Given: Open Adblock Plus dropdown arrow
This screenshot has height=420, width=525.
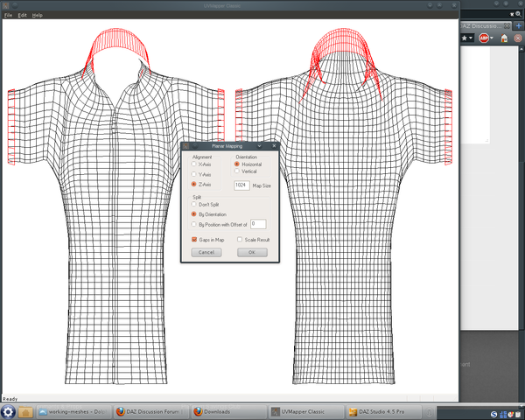Looking at the screenshot, I should tap(492, 38).
